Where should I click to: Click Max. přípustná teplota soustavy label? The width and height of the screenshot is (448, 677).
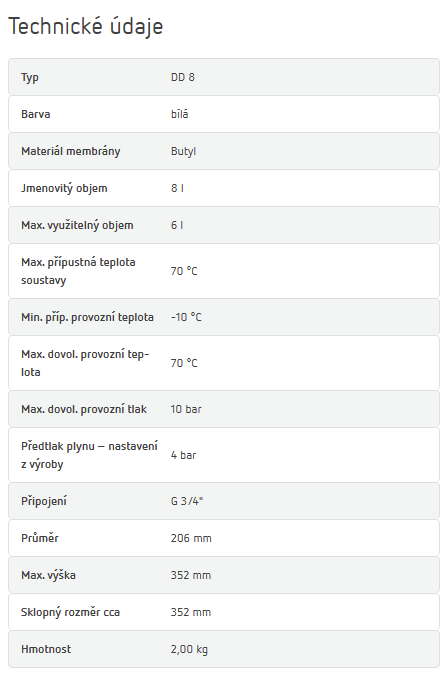(x=78, y=271)
